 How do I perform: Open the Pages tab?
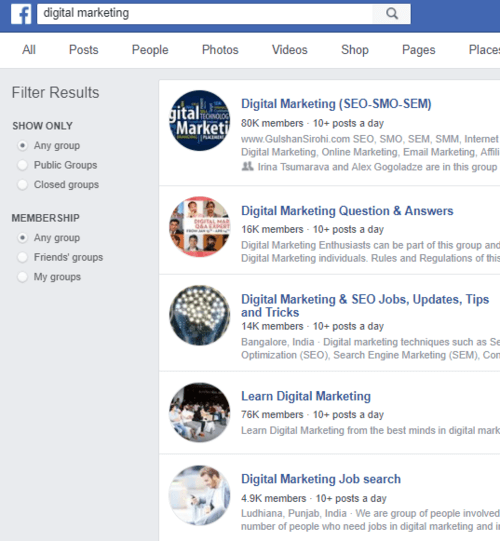click(419, 50)
